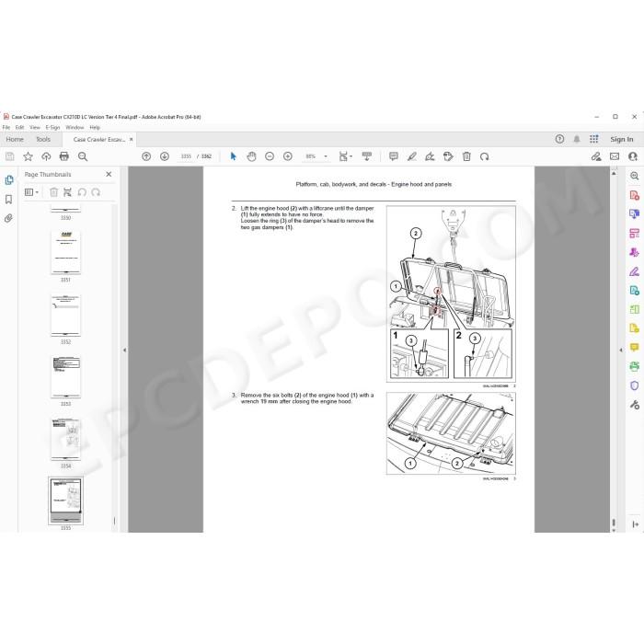Click the Sign In link
This screenshot has height=644, width=644.
tap(621, 139)
